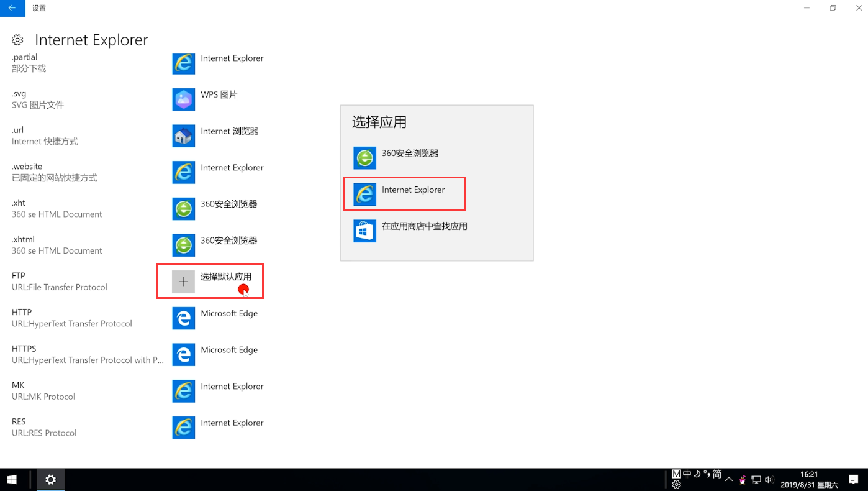
Task: Click the Microsoft Edge icon for HTTPS
Action: 183,355
